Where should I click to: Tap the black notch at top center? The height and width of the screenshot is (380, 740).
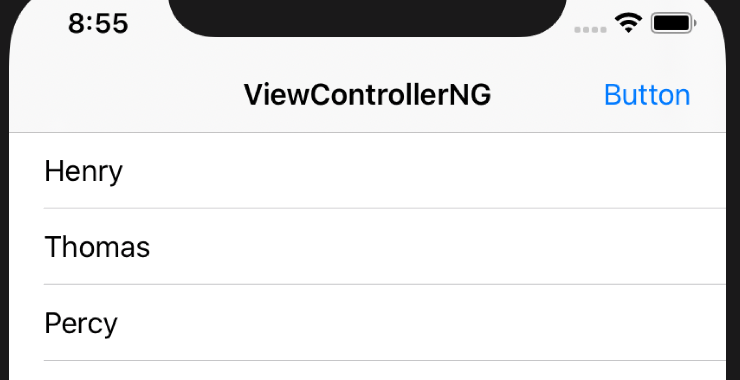367,17
